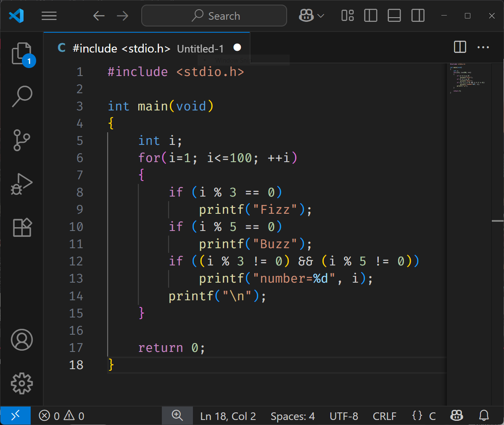Go to line via Ln 18, Col 2
The width and height of the screenshot is (504, 425).
tap(228, 416)
